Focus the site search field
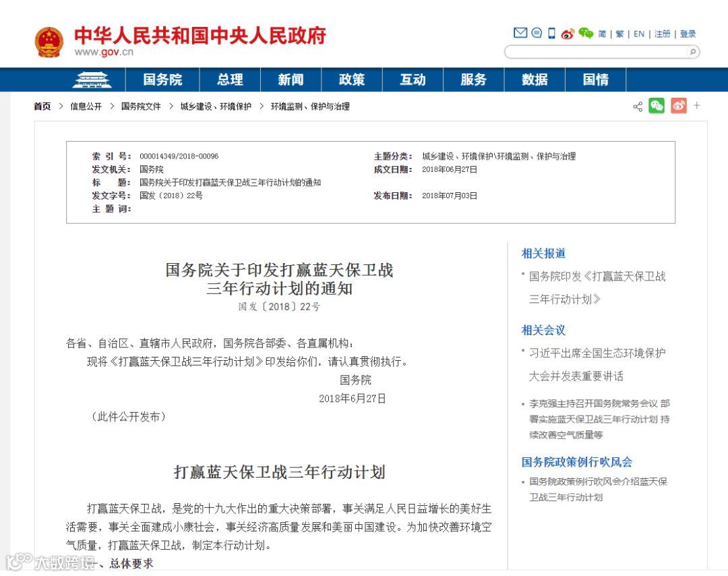Viewport: 728px width, 576px height. tap(602, 51)
